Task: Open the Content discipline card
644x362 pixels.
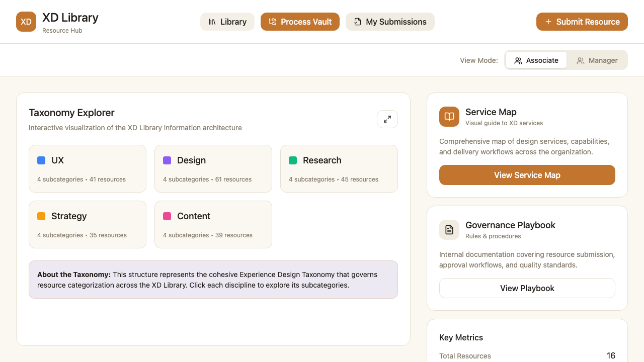Action: (x=213, y=225)
